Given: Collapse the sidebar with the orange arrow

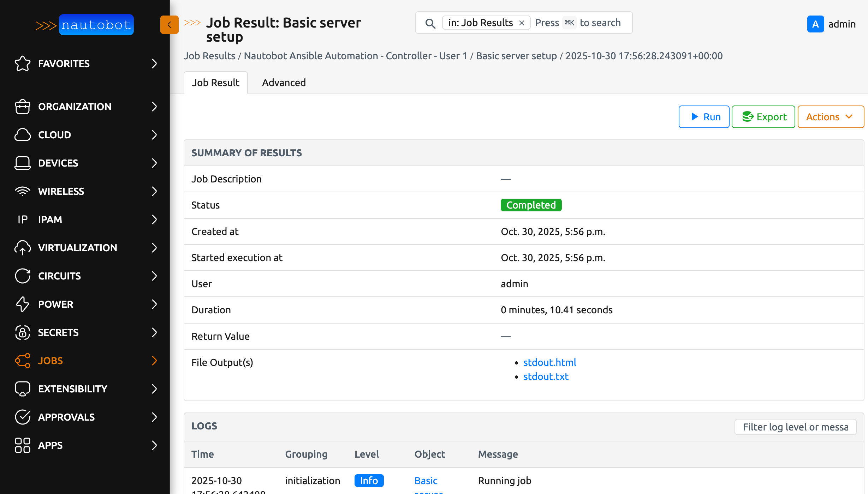Looking at the screenshot, I should click(169, 25).
